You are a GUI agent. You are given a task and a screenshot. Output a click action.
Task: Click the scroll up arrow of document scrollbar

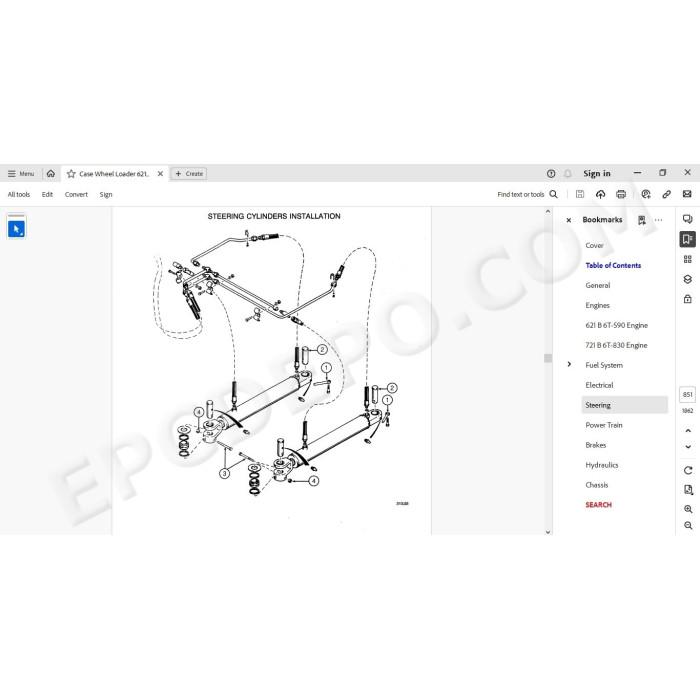tap(548, 212)
